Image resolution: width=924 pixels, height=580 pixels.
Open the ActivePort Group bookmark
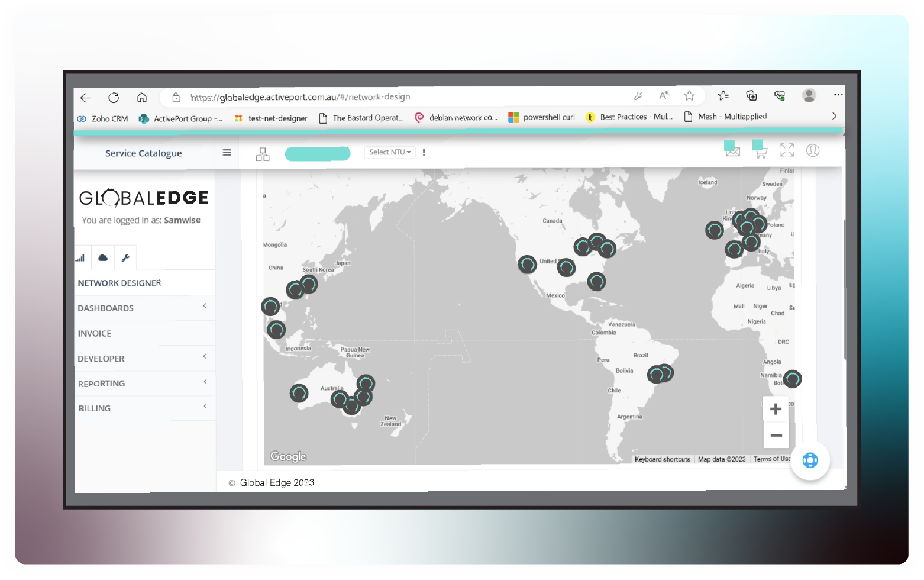click(180, 118)
